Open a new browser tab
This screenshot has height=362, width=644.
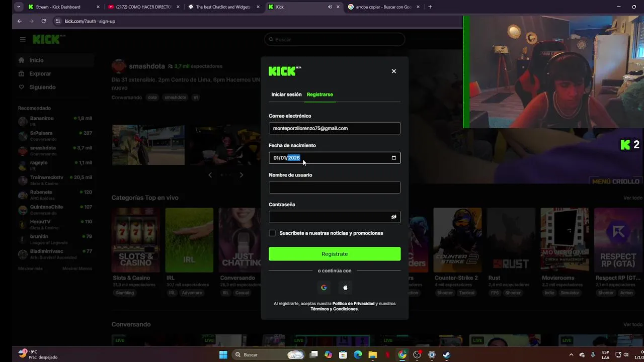coord(430,7)
